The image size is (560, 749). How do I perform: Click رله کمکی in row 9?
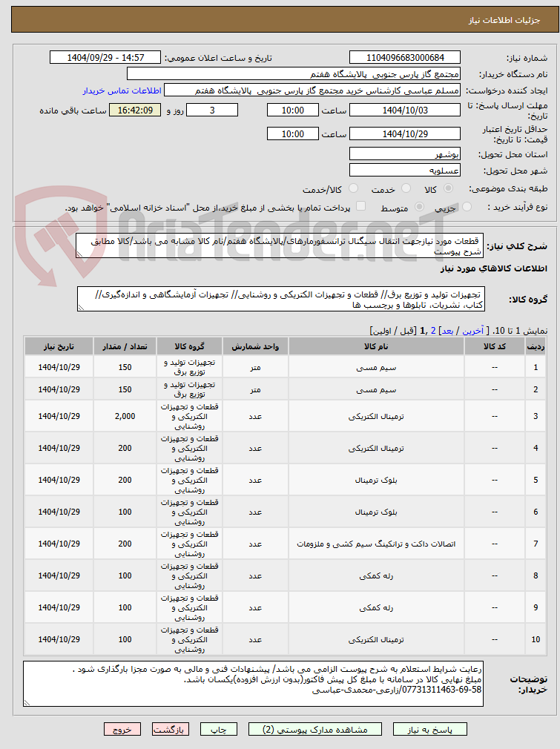click(x=376, y=607)
